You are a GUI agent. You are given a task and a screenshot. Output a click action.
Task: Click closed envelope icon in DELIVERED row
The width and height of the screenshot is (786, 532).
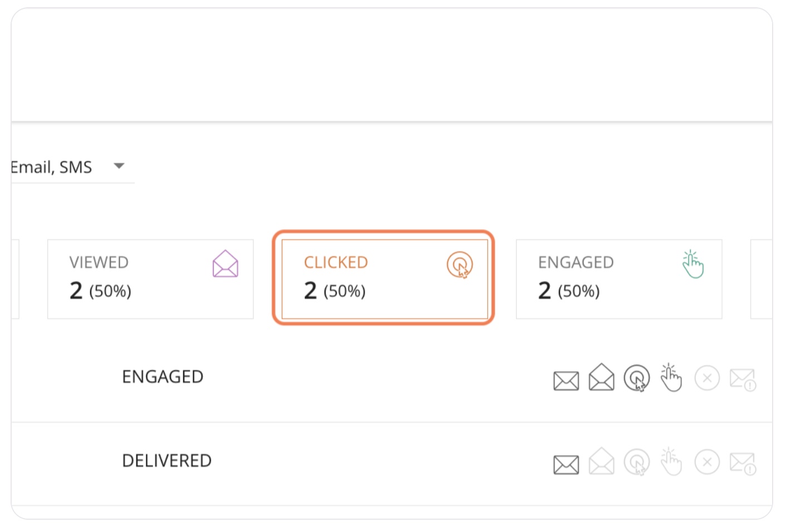tap(566, 465)
